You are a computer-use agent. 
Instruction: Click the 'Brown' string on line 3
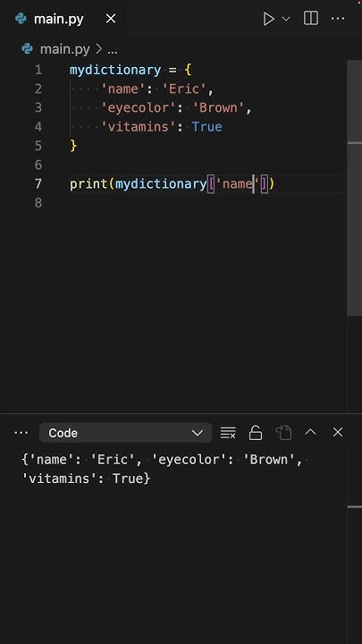(218, 107)
